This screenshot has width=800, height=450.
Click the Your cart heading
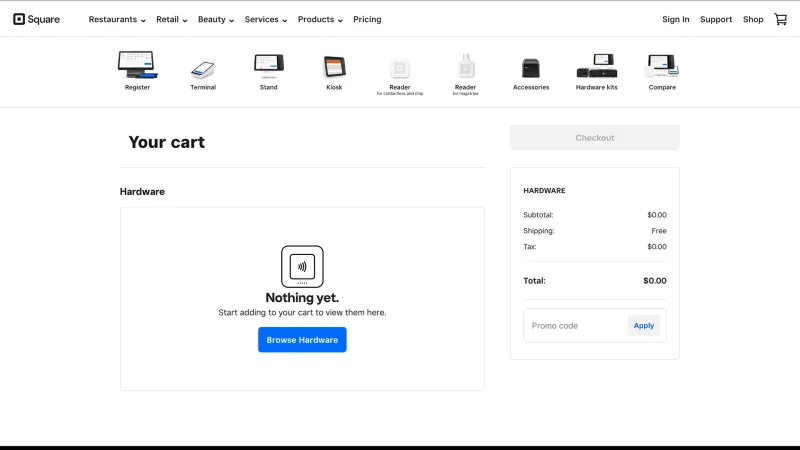pos(166,142)
